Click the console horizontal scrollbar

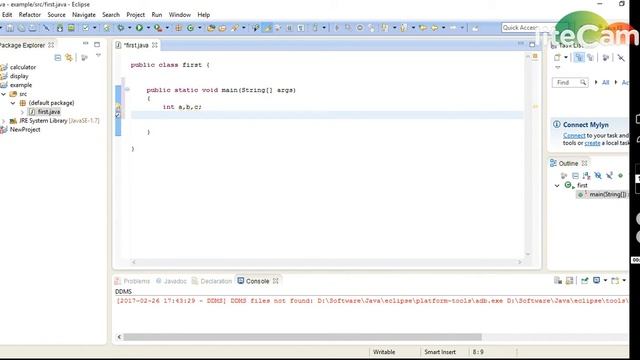302,337
